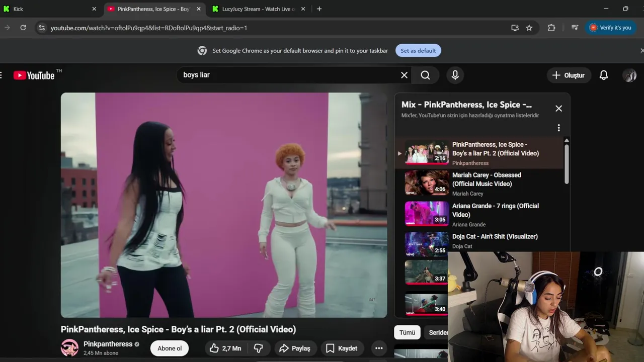This screenshot has width=644, height=362.
Task: Click the video title below the player
Action: [178, 329]
